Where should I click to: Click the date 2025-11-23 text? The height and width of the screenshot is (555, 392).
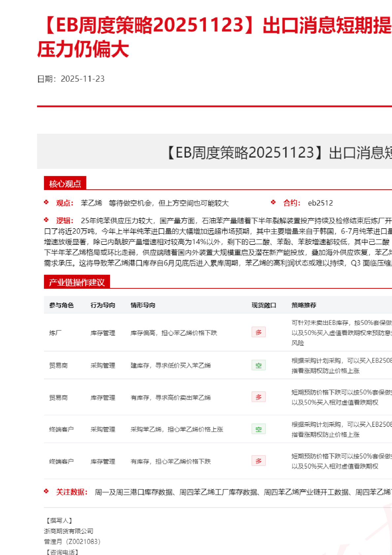point(82,79)
